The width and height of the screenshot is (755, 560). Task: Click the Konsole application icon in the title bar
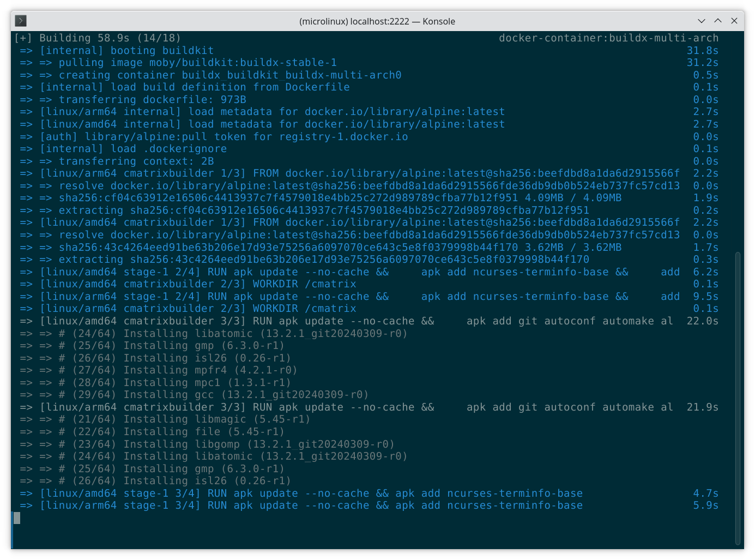pos(20,21)
